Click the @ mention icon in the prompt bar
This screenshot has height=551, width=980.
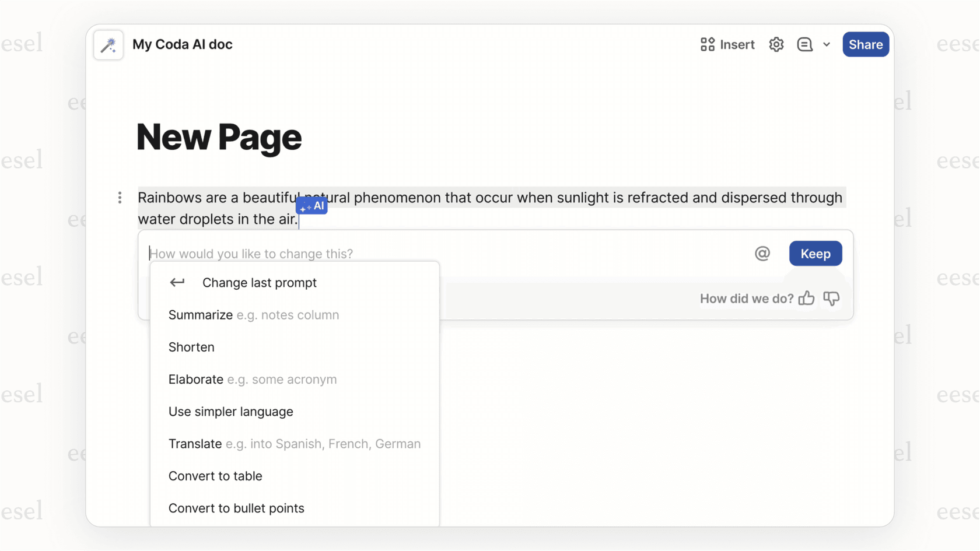762,253
